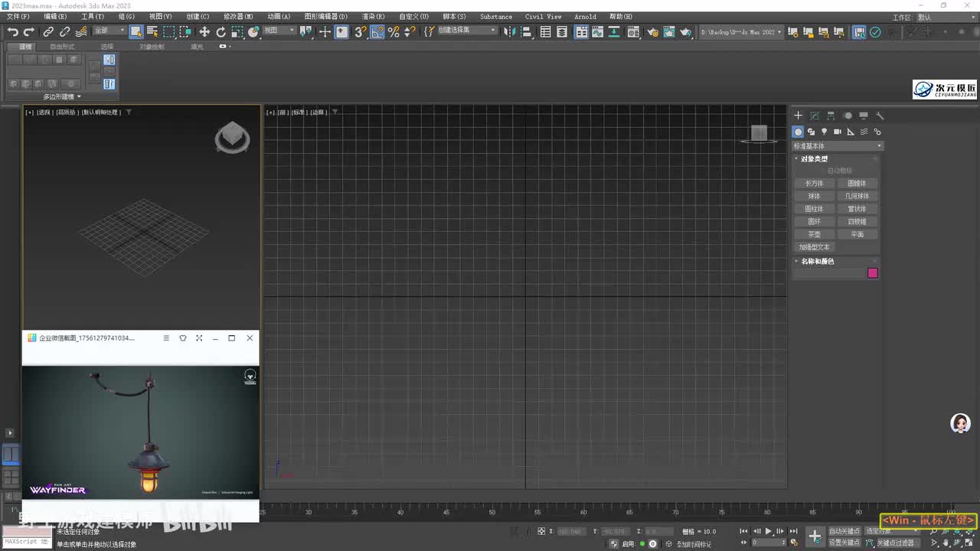Click the 茶壶 teapot button
The image size is (980, 551).
(814, 234)
